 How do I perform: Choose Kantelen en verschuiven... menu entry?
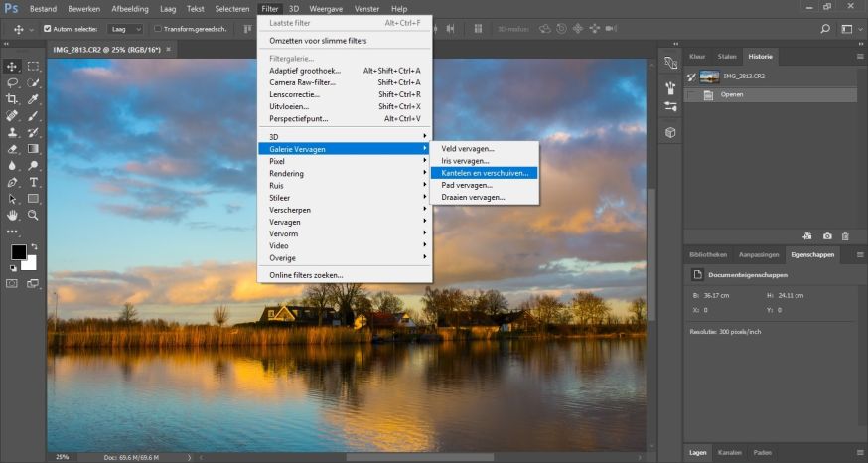pyautogui.click(x=486, y=172)
